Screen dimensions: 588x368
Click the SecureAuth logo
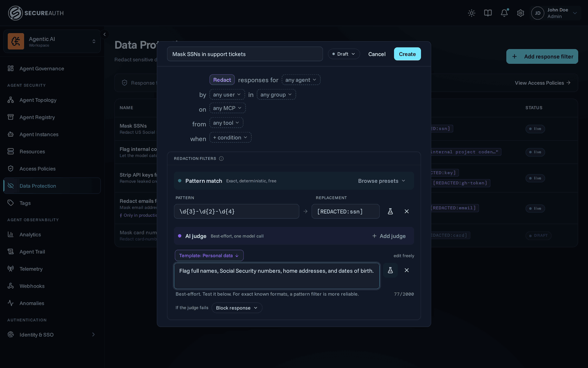pos(36,13)
